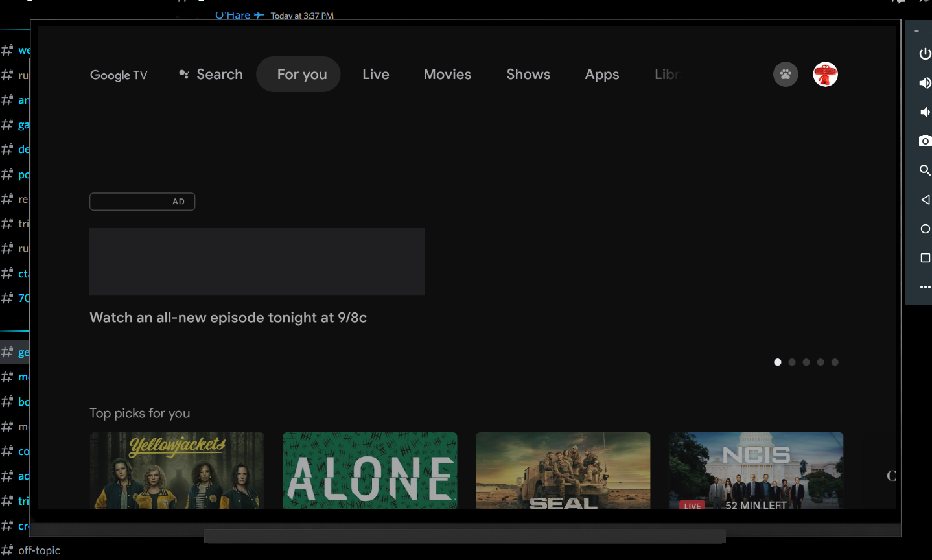Select the last carousel page dot
Viewport: 932px width, 560px height.
pyautogui.click(x=835, y=362)
